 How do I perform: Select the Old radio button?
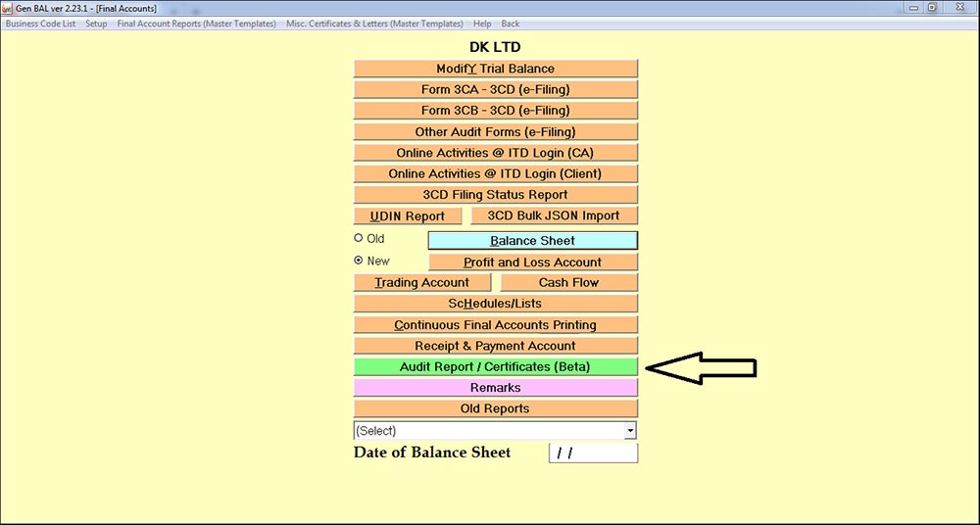click(359, 238)
